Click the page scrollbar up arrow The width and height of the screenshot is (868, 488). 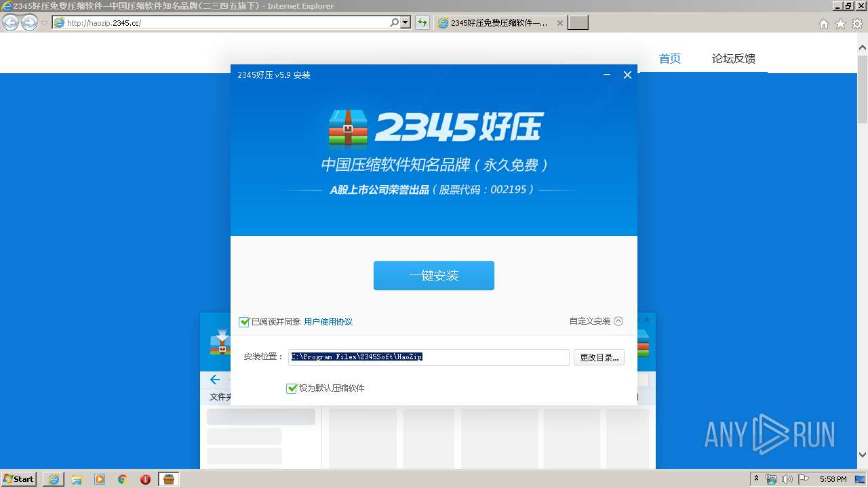click(863, 47)
